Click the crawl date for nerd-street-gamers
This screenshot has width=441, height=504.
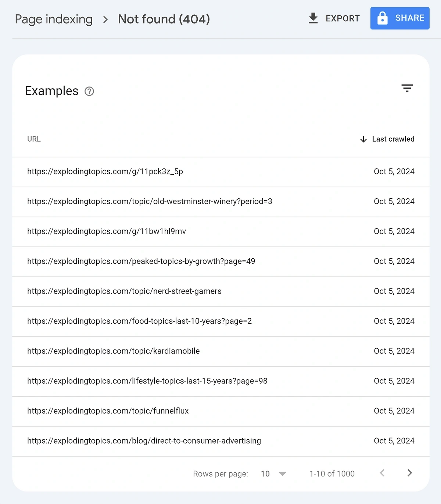[394, 291]
